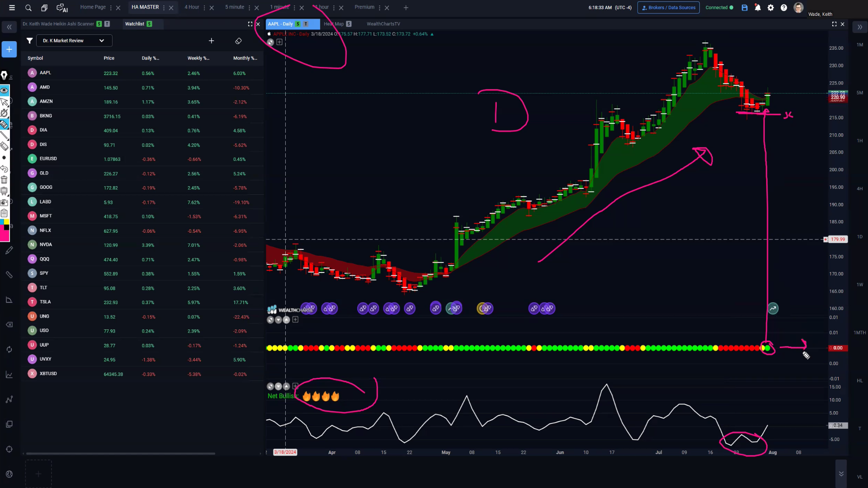This screenshot has width=868, height=488.
Task: Pick the cyan color swatch
Action: [2, 221]
